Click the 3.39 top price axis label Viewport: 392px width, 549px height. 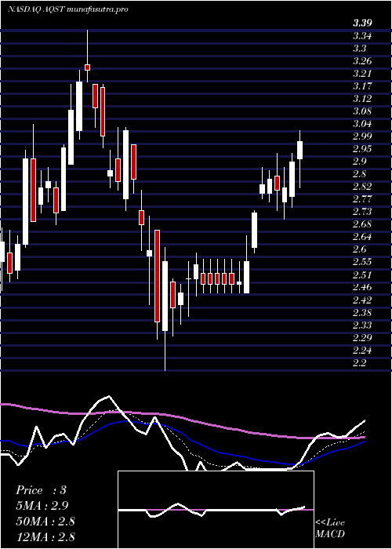pyautogui.click(x=362, y=24)
